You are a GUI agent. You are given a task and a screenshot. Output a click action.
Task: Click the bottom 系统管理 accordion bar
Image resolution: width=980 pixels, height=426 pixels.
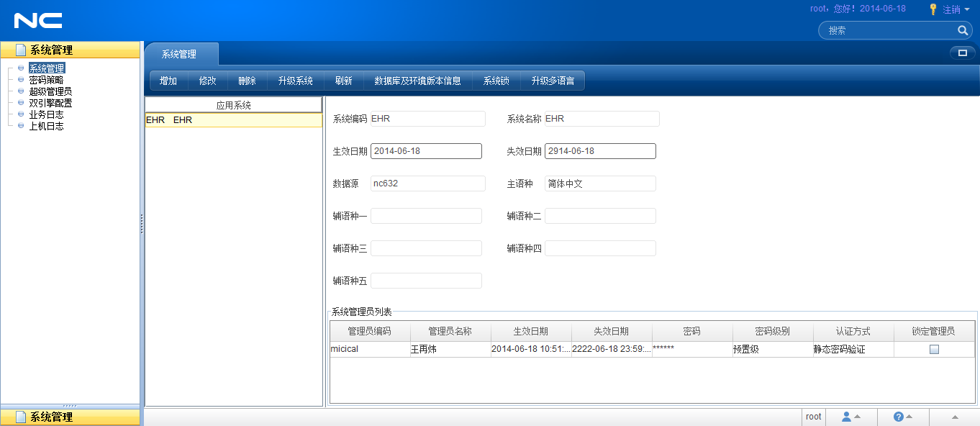click(x=70, y=417)
